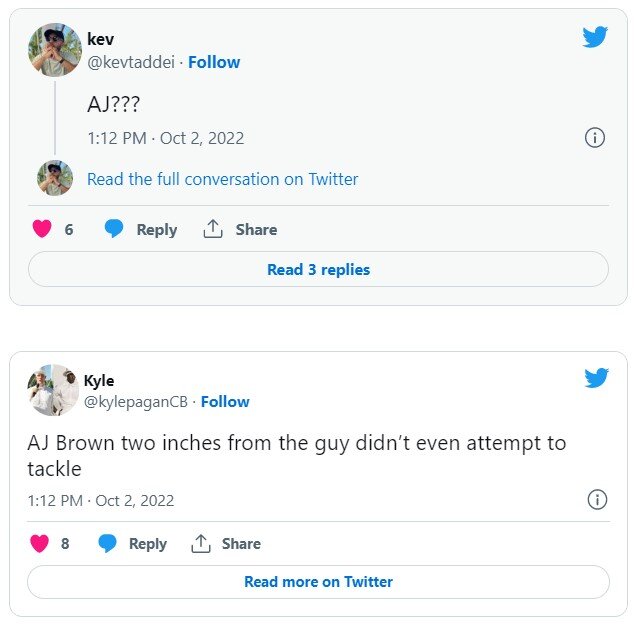Like Kyle's tweet with heart icon

40,544
